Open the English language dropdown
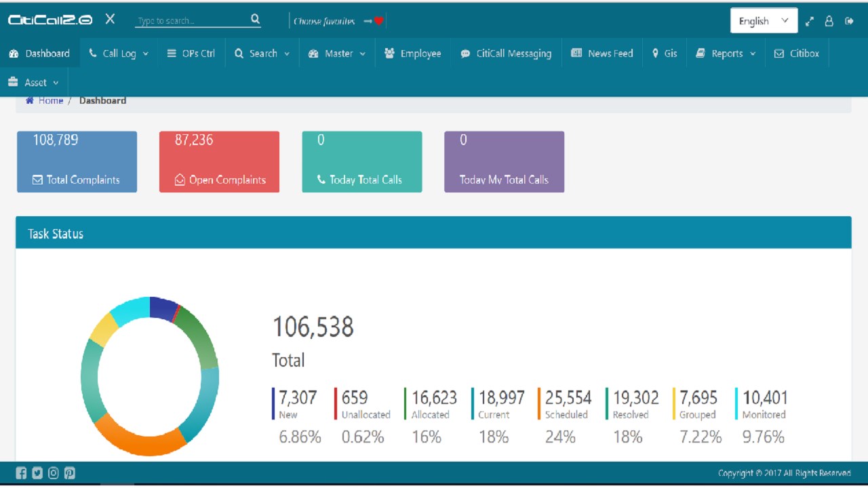The width and height of the screenshot is (868, 488). pos(764,21)
